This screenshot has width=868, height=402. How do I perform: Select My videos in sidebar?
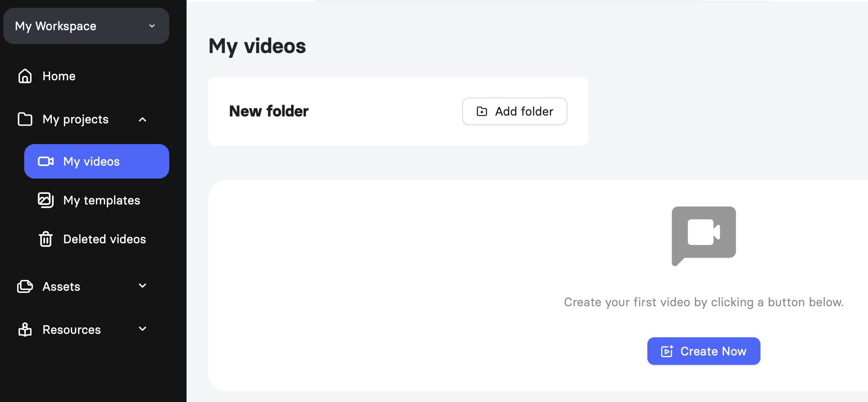tap(97, 161)
